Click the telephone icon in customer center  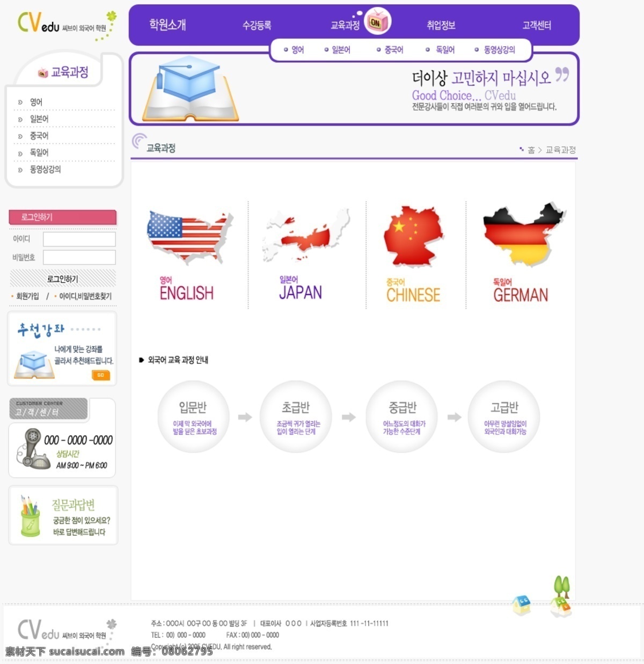[x=34, y=449]
